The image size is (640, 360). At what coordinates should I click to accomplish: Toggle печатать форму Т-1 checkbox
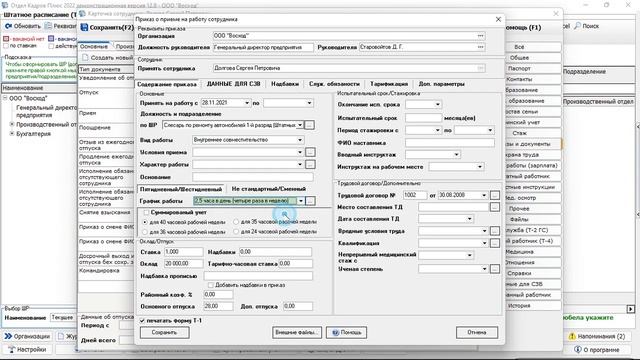(x=142, y=321)
